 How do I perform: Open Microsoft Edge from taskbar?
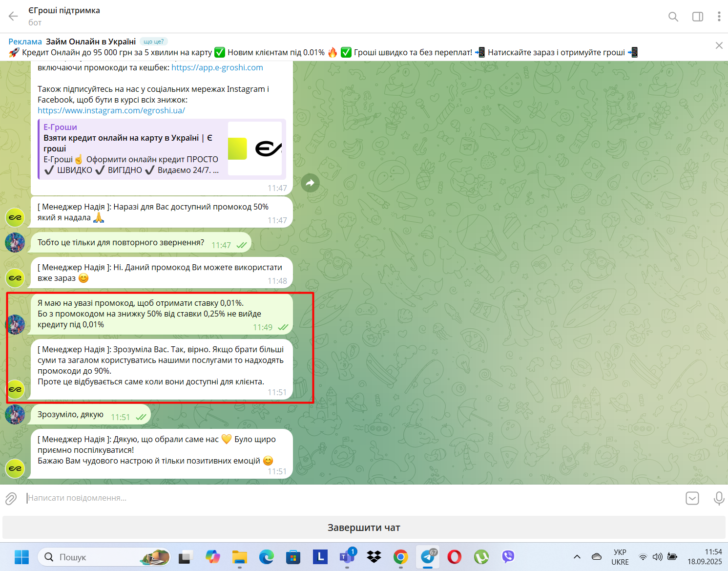coord(266,557)
